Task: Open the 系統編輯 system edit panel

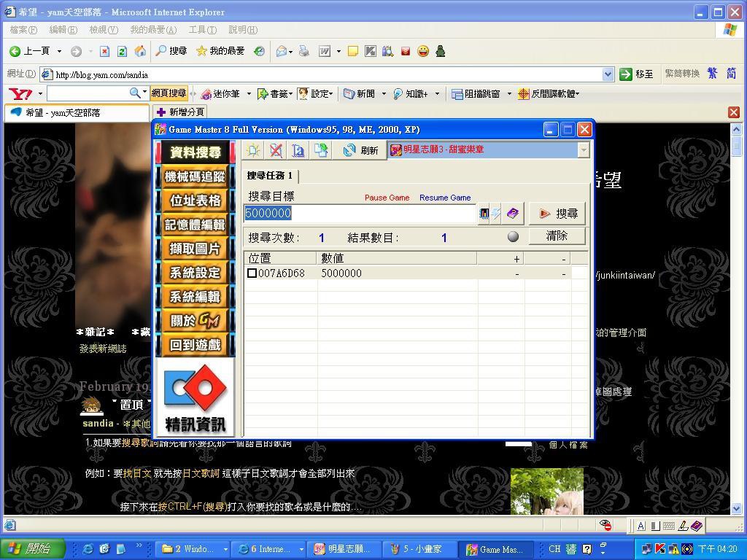Action: tap(196, 297)
